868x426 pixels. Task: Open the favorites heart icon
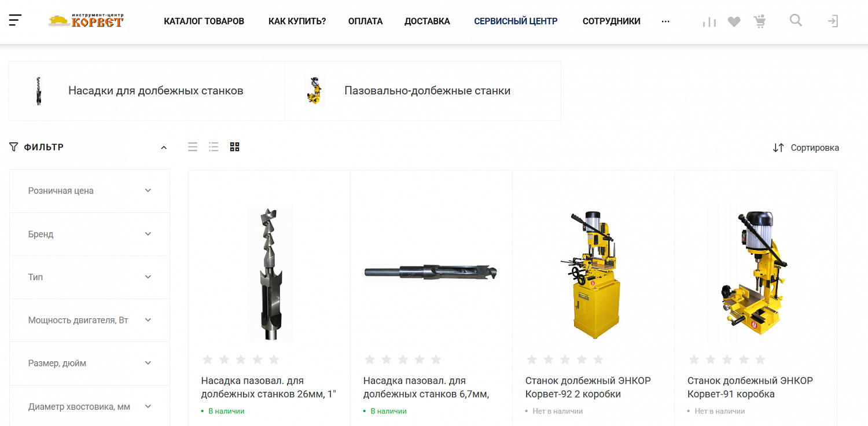[734, 22]
